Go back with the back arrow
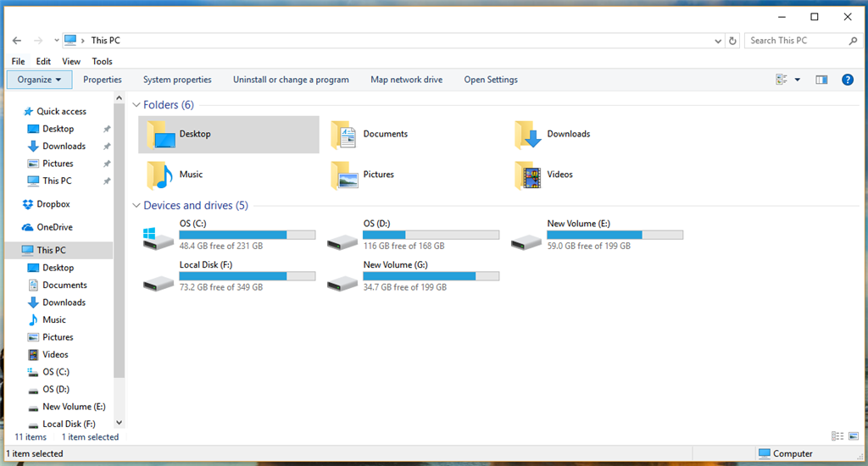Screen dimensions: 868x466 click(x=17, y=41)
